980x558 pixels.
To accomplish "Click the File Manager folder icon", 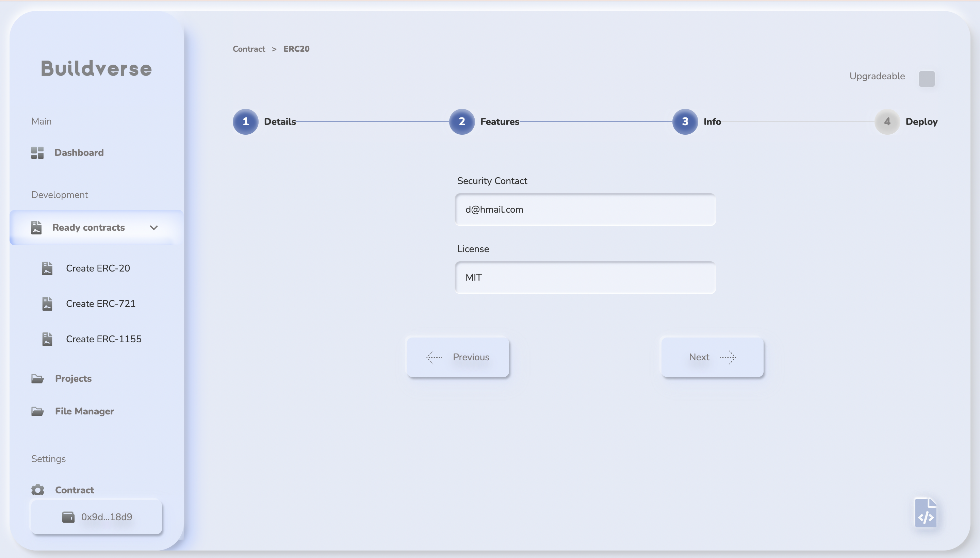I will [37, 411].
